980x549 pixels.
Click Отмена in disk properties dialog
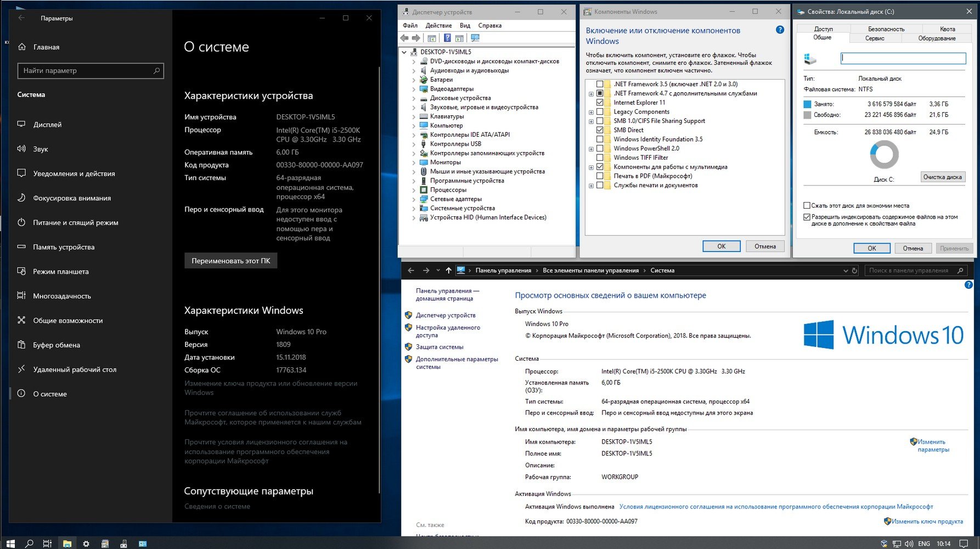[913, 248]
